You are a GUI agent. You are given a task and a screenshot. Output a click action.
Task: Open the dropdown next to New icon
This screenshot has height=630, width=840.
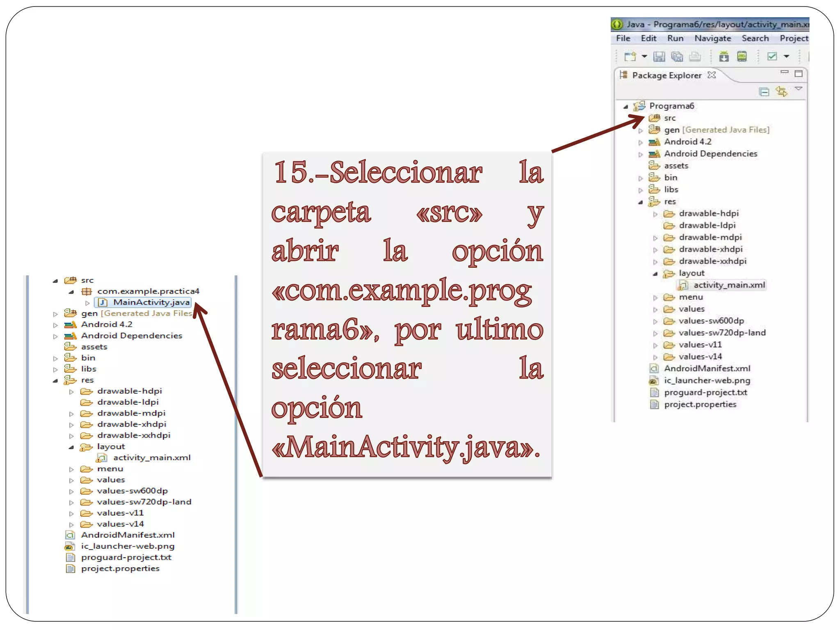644,56
